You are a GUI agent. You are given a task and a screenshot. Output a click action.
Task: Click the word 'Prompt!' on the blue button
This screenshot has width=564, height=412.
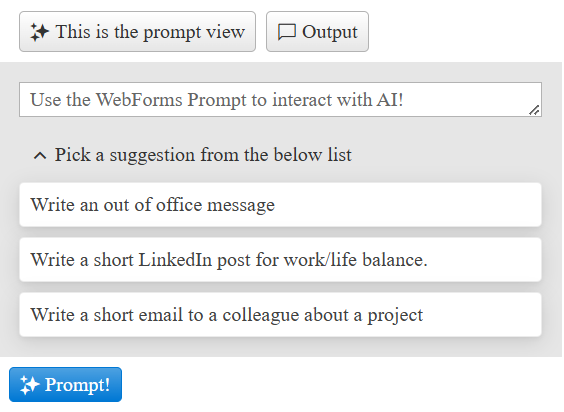77,385
